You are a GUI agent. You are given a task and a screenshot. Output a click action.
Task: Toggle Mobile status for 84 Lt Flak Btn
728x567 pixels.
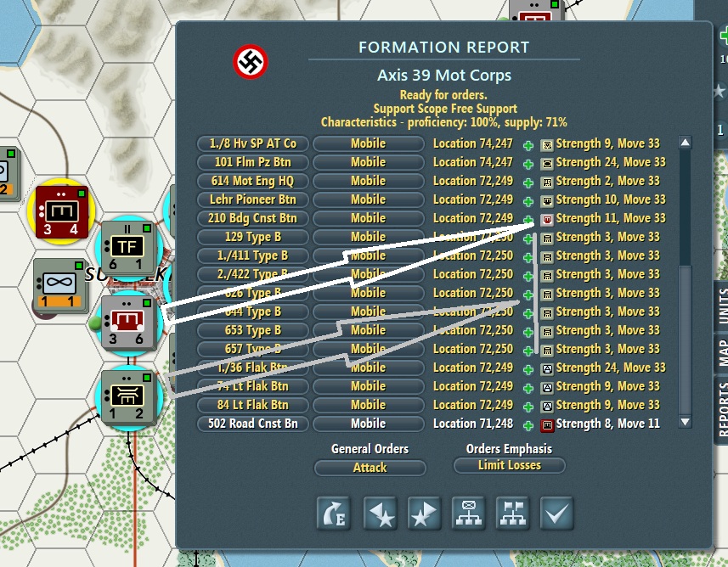tap(368, 405)
